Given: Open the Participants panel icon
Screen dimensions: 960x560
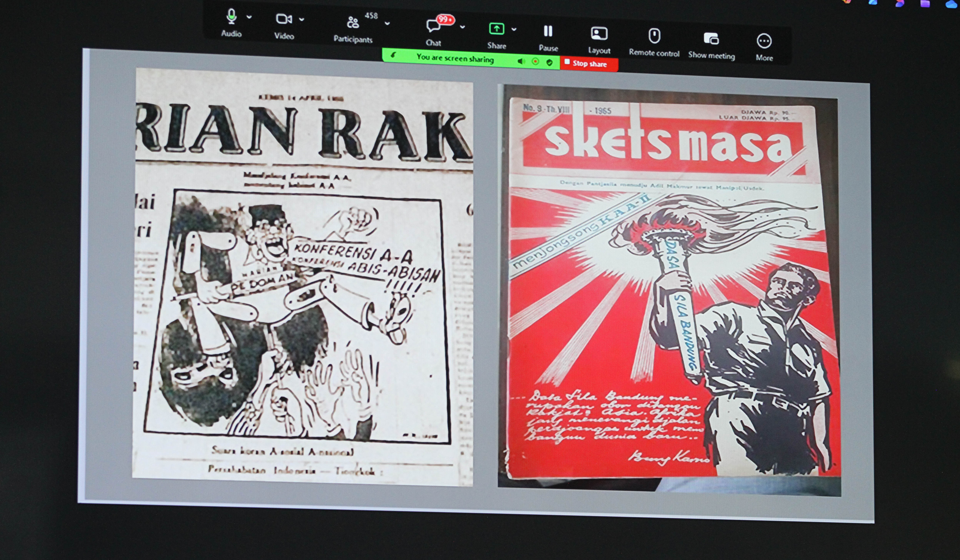Looking at the screenshot, I should point(353,23).
